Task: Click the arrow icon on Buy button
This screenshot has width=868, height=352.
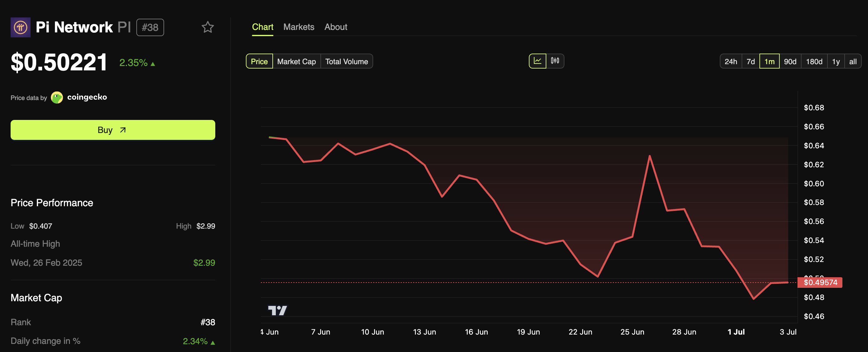Action: 123,130
